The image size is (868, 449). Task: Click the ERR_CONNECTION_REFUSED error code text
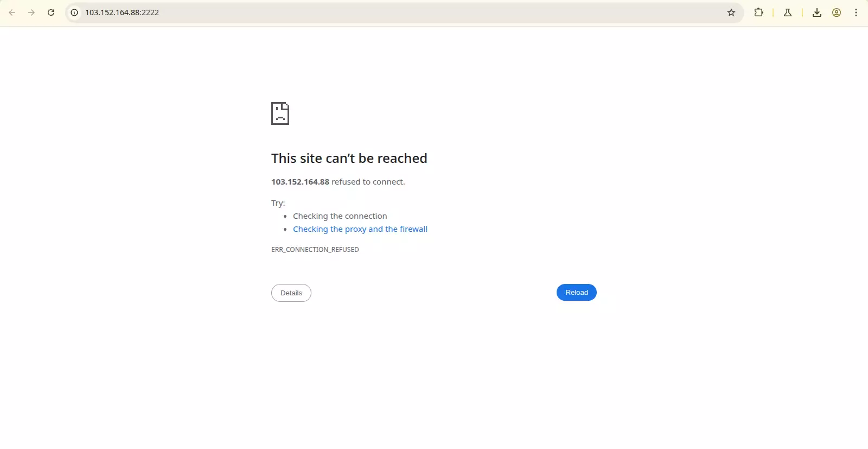click(x=315, y=250)
